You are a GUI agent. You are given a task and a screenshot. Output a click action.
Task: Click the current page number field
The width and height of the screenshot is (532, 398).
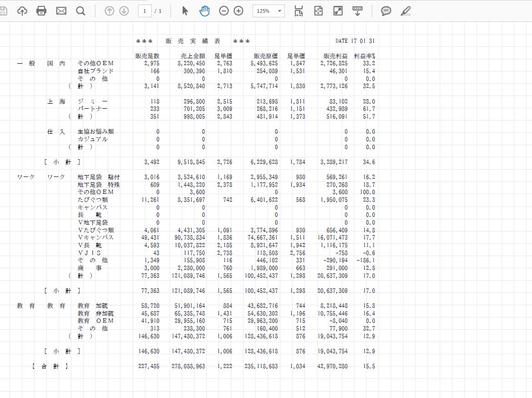tap(144, 11)
